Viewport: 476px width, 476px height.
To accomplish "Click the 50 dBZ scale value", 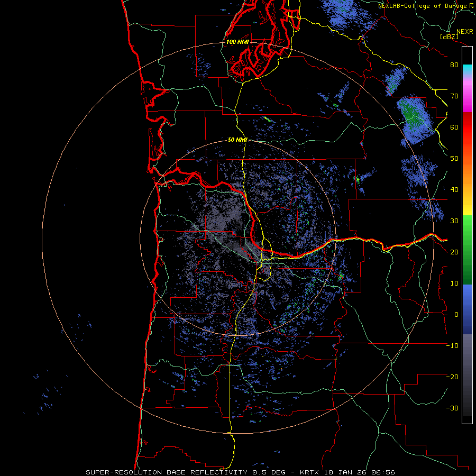I will 454,159.
